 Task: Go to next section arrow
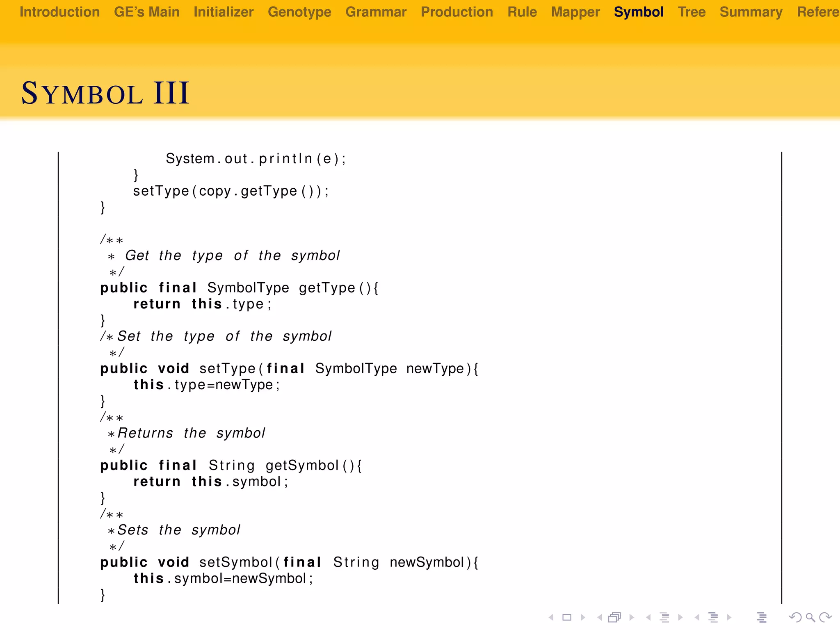[x=729, y=617]
